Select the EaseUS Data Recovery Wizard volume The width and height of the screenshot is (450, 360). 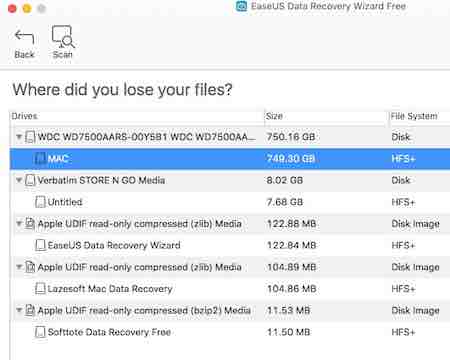point(230,245)
